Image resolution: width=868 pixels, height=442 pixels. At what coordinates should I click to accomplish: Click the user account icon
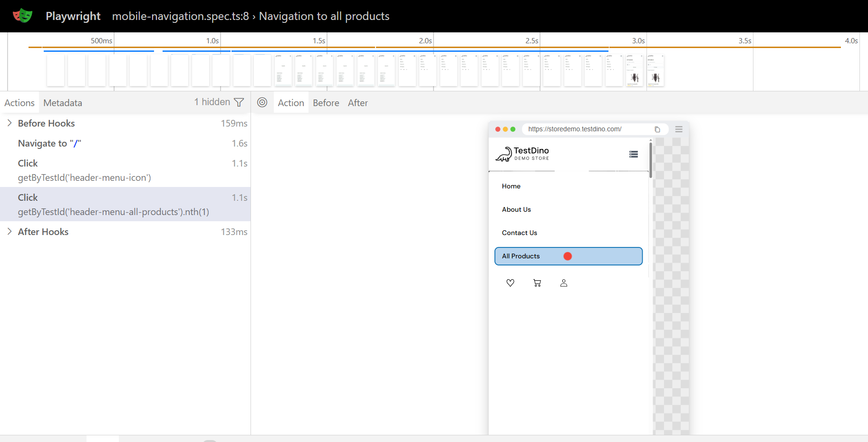pos(564,283)
